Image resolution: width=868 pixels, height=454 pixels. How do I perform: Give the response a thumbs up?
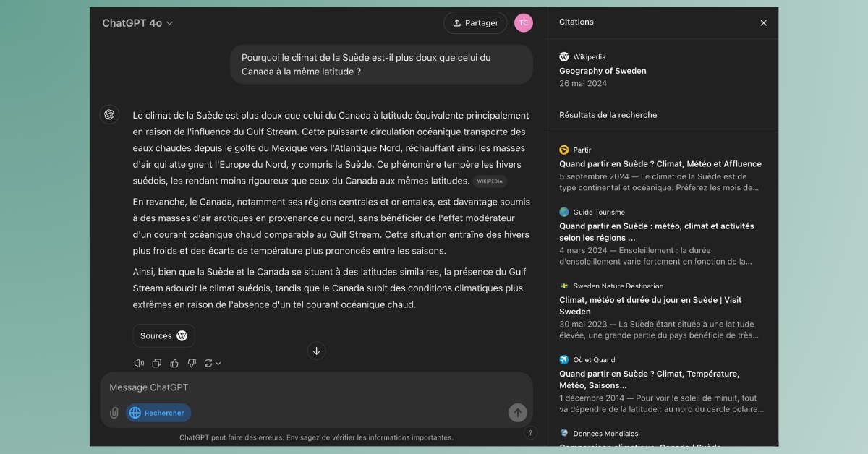174,363
